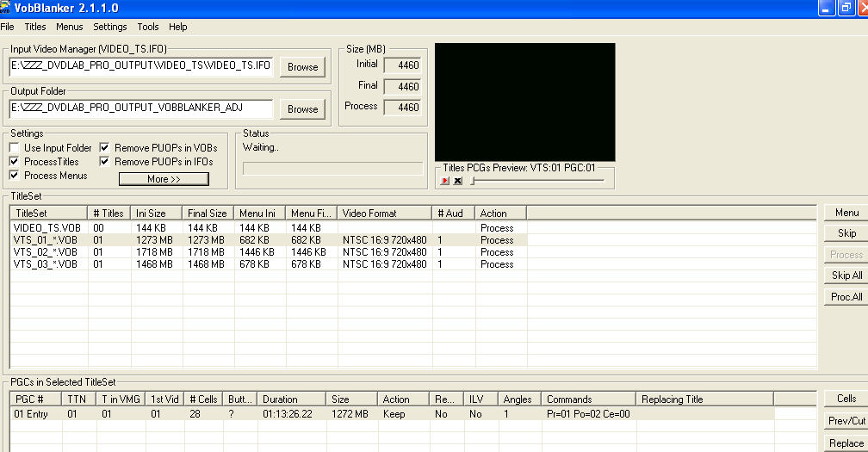Open the Cells button
Viewport: 868px width, 452px height.
tap(846, 399)
